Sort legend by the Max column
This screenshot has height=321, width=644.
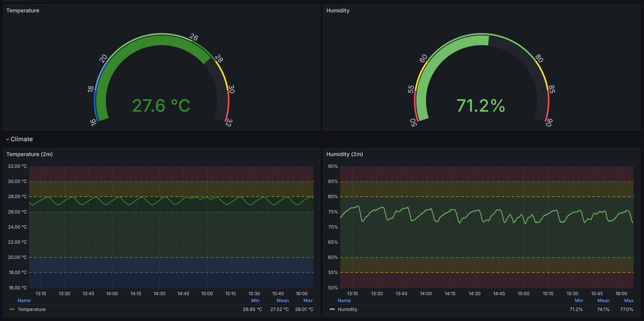point(308,300)
